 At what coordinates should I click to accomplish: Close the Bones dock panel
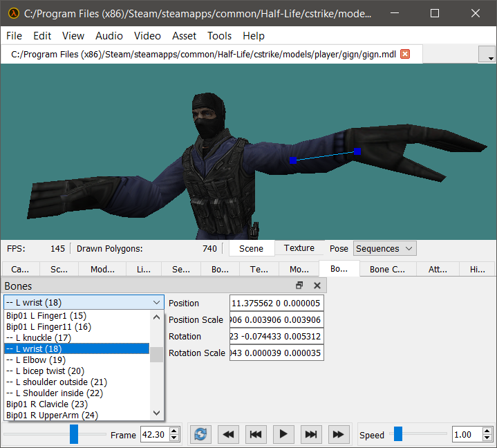[317, 286]
